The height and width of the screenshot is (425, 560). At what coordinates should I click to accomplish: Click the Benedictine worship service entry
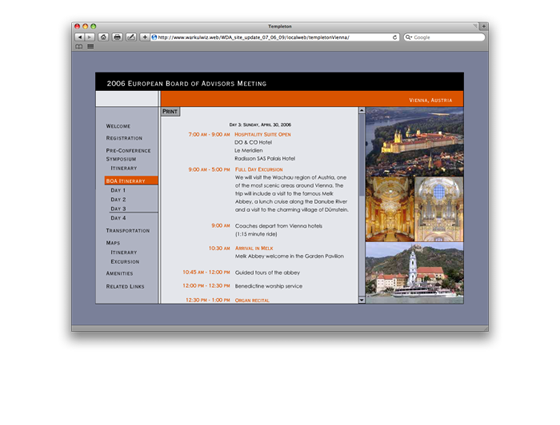(x=269, y=286)
